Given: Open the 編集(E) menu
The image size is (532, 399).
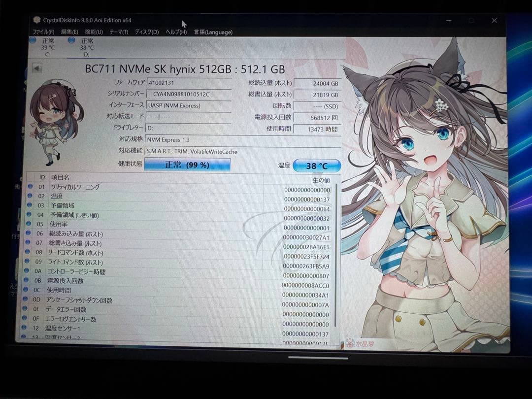Looking at the screenshot, I should point(69,32).
